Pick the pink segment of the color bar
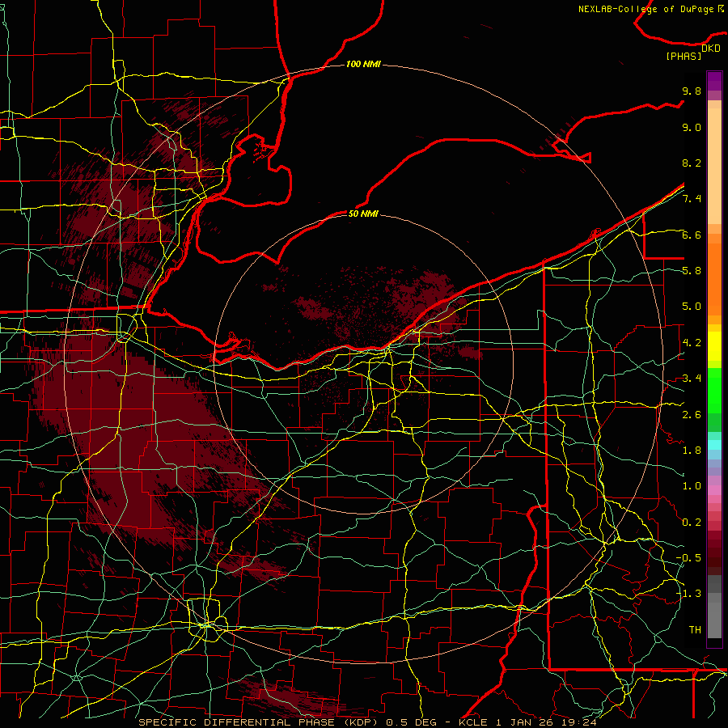Image resolution: width=728 pixels, height=728 pixels. tap(714, 490)
